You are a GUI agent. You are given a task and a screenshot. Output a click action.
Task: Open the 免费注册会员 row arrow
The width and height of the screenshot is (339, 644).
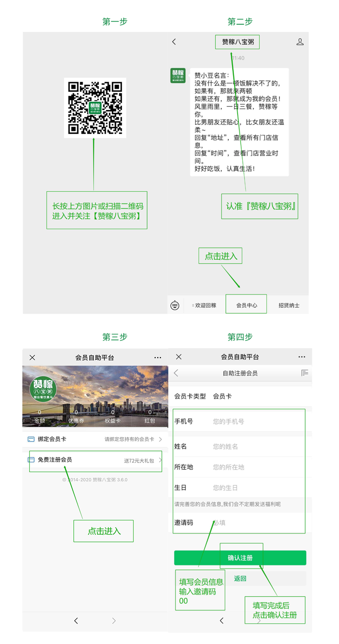160,460
